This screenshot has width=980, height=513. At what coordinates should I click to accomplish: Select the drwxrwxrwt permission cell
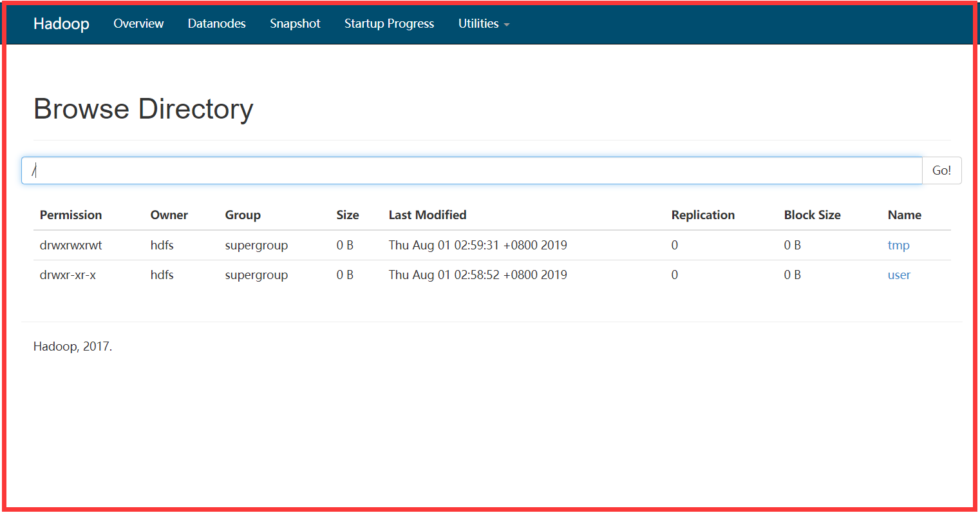coord(71,246)
